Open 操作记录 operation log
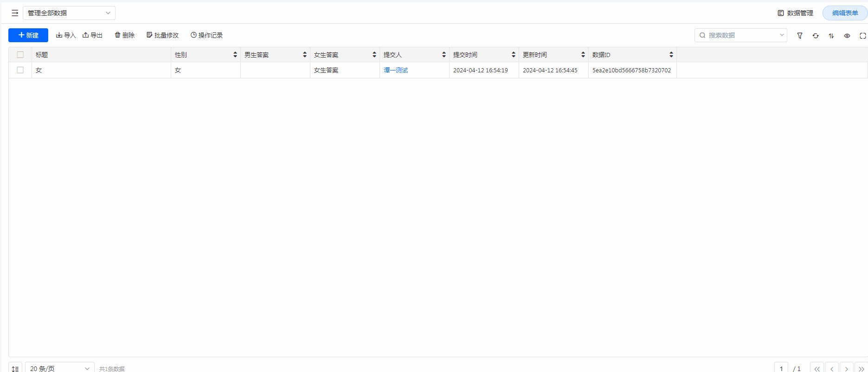This screenshot has width=868, height=372. 207,35
